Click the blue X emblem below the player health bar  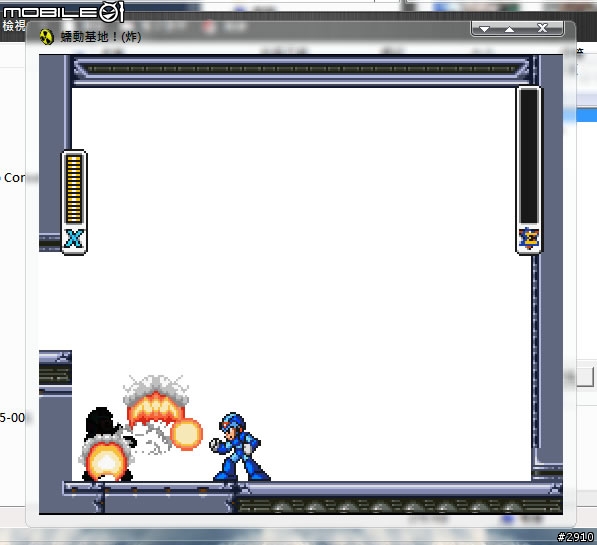pyautogui.click(x=73, y=239)
